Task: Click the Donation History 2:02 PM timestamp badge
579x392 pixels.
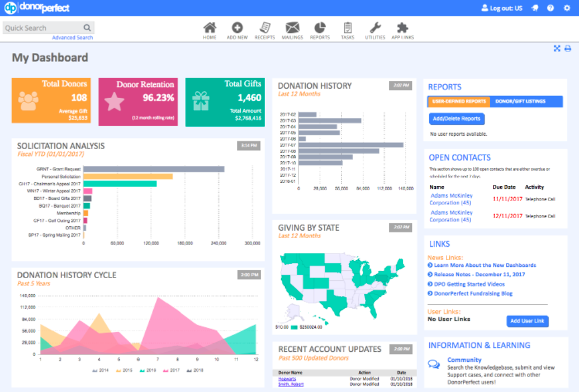Action: [400, 85]
